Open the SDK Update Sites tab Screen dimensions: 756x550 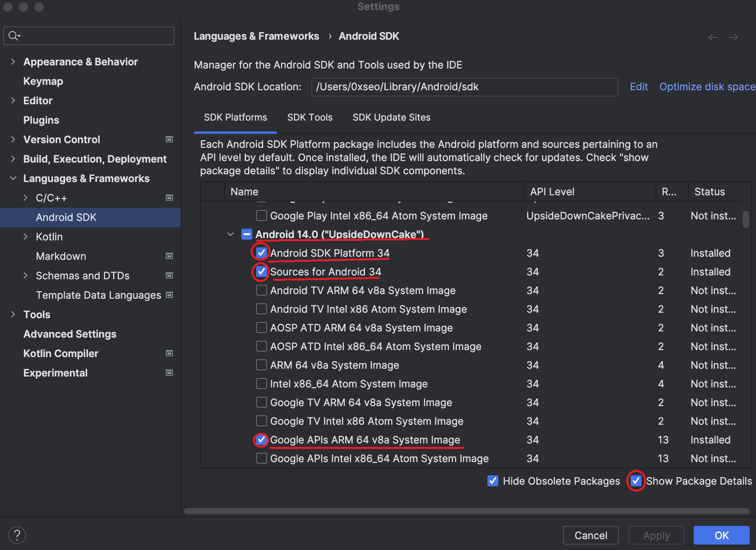point(391,117)
